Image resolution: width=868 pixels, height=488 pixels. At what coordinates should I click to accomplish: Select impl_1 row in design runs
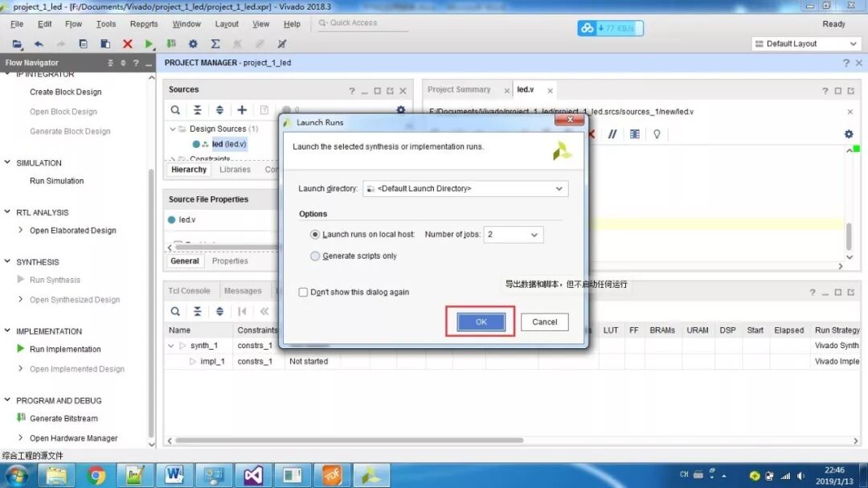(512, 361)
